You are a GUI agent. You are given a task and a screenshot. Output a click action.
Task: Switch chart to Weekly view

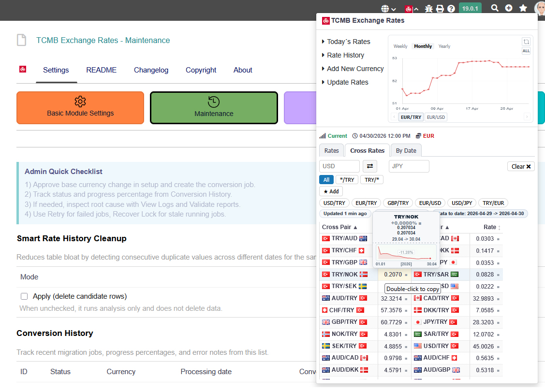400,46
